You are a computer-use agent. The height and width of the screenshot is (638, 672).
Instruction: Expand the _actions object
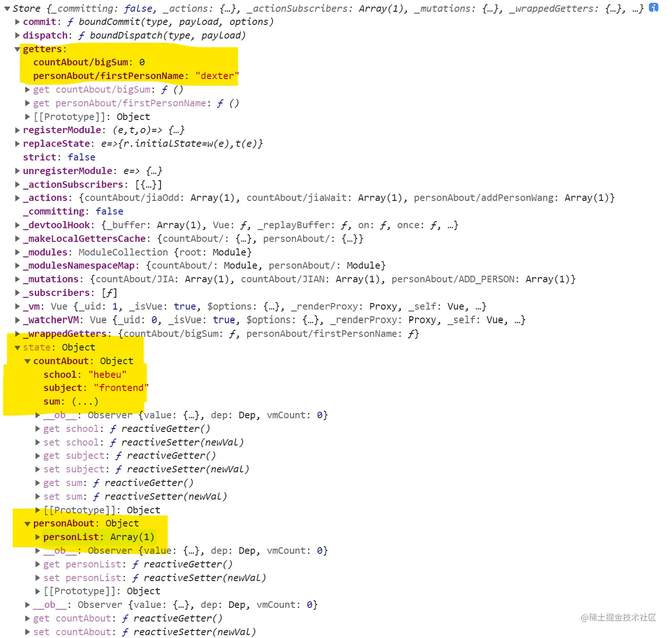17,198
